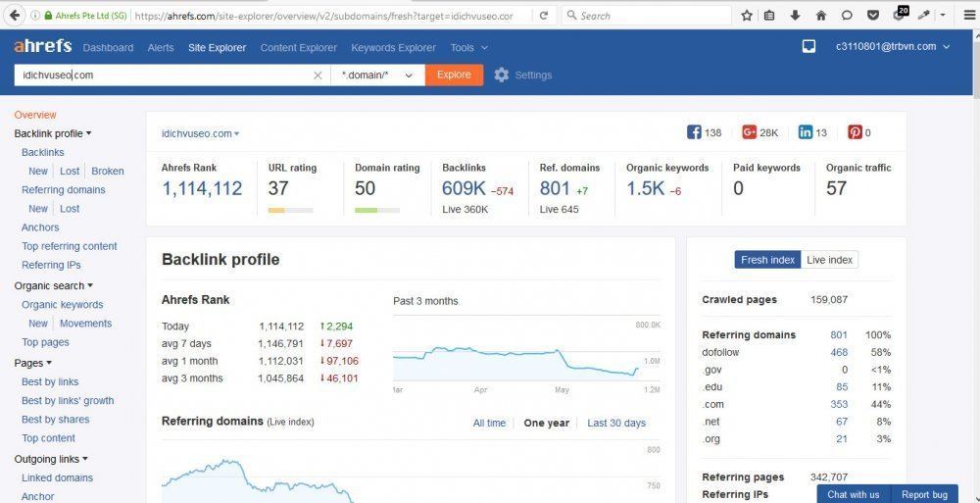Open the Alerts menu item

[161, 47]
